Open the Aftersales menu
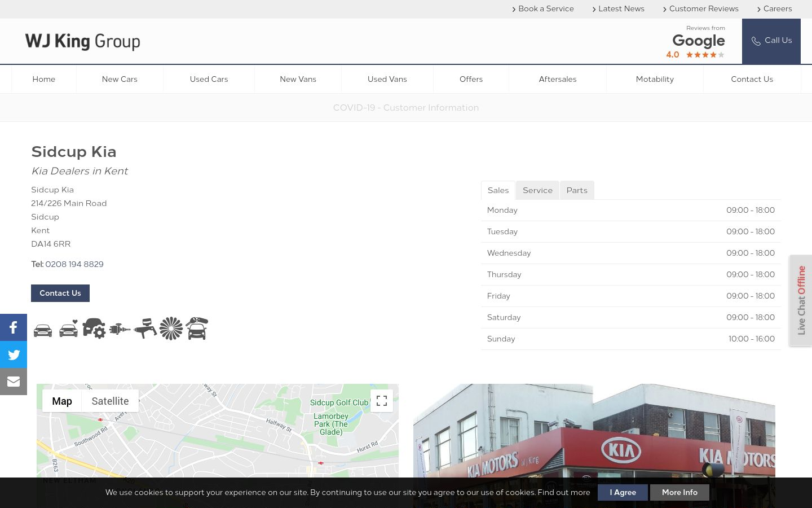This screenshot has height=508, width=812. (x=558, y=79)
